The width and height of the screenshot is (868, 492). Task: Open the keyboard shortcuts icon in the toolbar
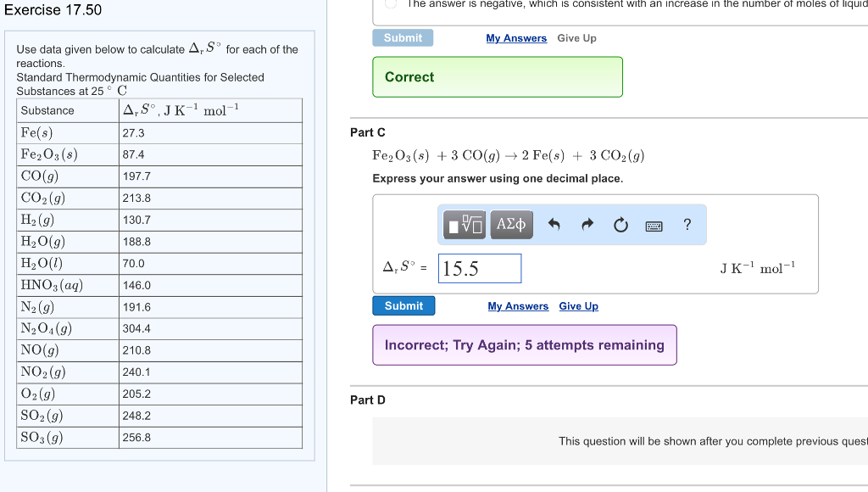pos(654,225)
